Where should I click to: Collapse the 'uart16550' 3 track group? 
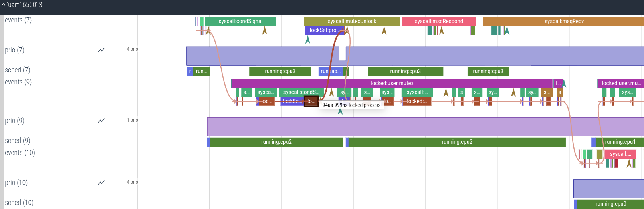click(x=3, y=5)
